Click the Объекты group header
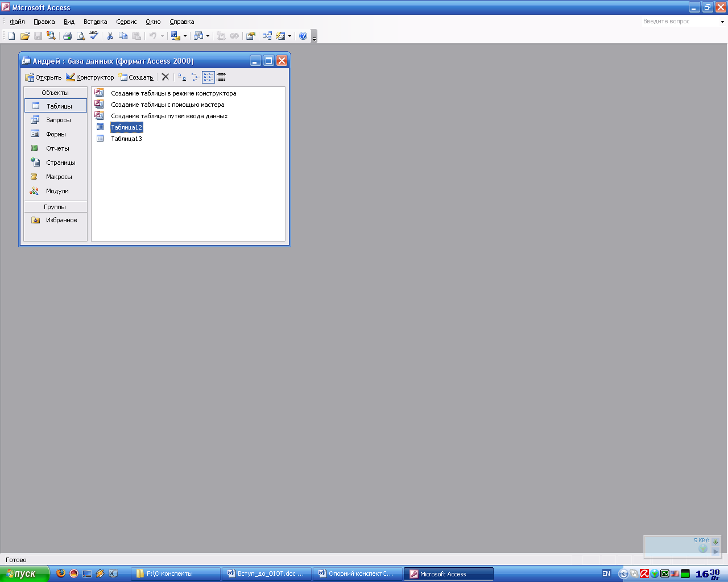Viewport: 728px width, 582px height. tap(55, 93)
